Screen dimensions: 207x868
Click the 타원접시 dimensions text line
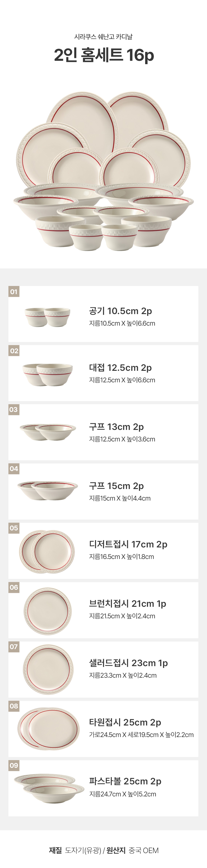click(141, 734)
